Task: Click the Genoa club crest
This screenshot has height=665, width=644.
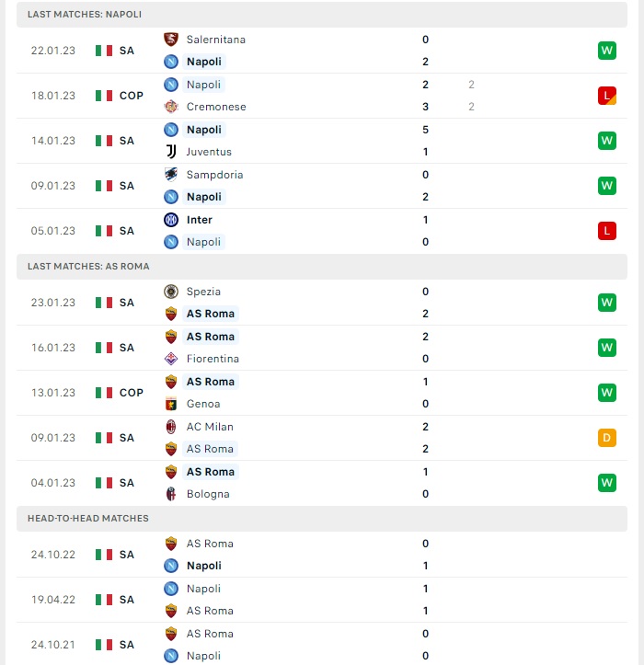Action: 171,404
